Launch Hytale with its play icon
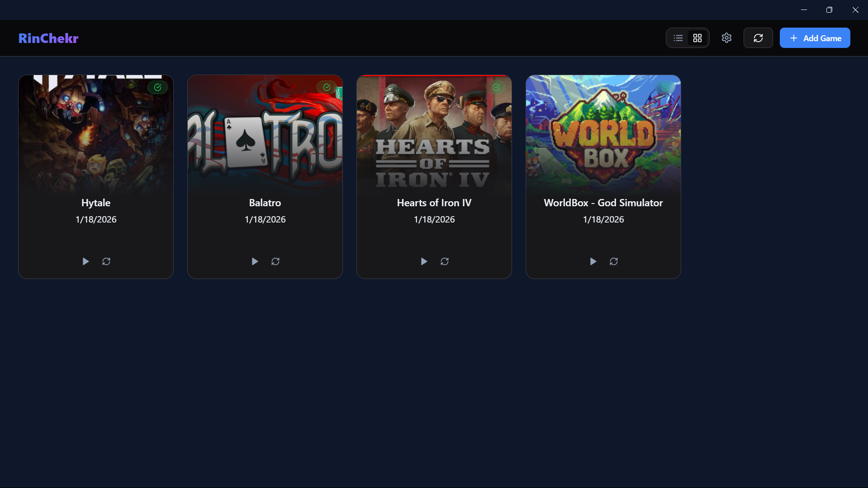This screenshot has height=488, width=868. pyautogui.click(x=85, y=261)
